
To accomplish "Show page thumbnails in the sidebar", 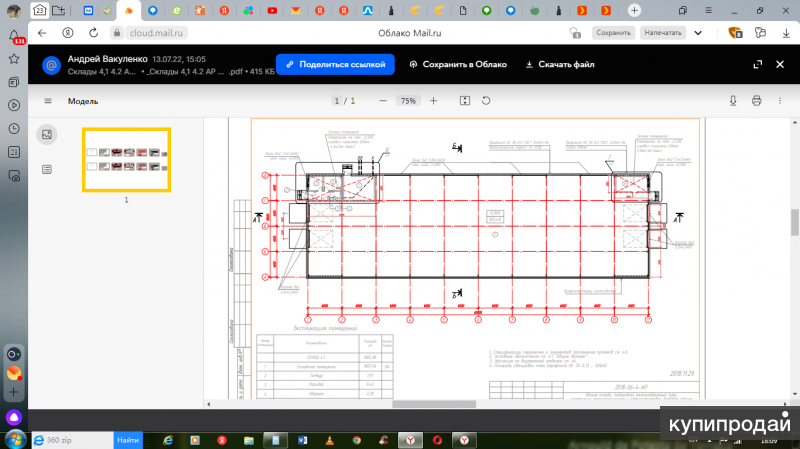I will pyautogui.click(x=47, y=135).
